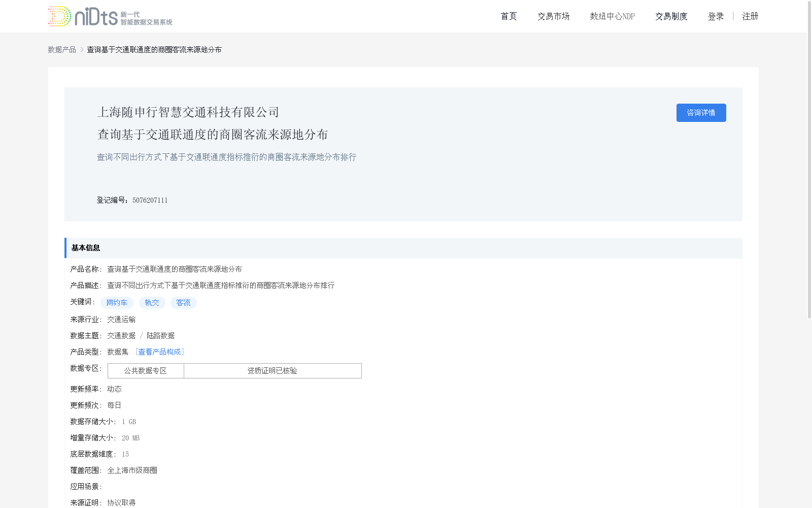Click the 15 data dimension value

[x=125, y=454]
